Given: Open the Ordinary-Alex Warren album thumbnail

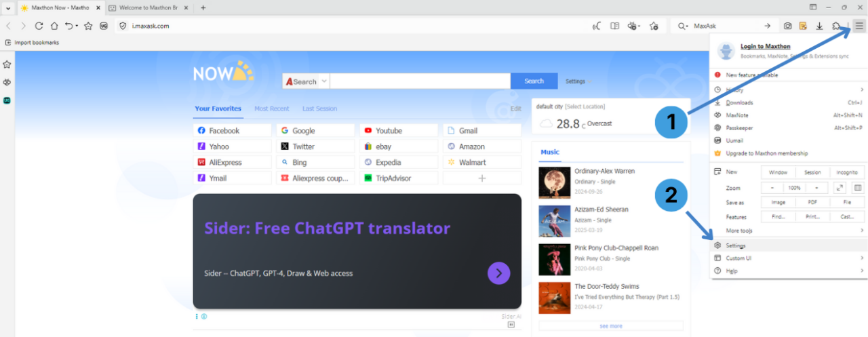Looking at the screenshot, I should pyautogui.click(x=554, y=182).
